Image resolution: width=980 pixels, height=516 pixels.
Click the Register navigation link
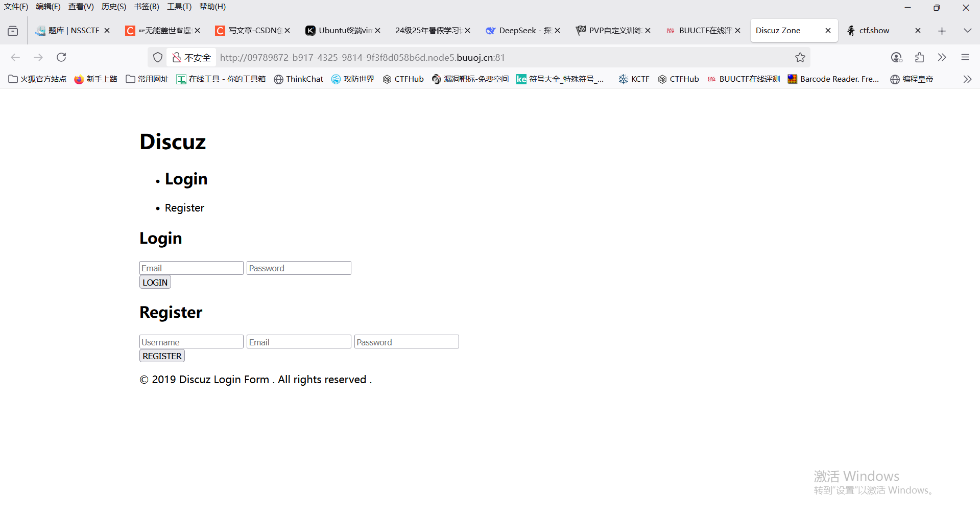[x=184, y=208]
